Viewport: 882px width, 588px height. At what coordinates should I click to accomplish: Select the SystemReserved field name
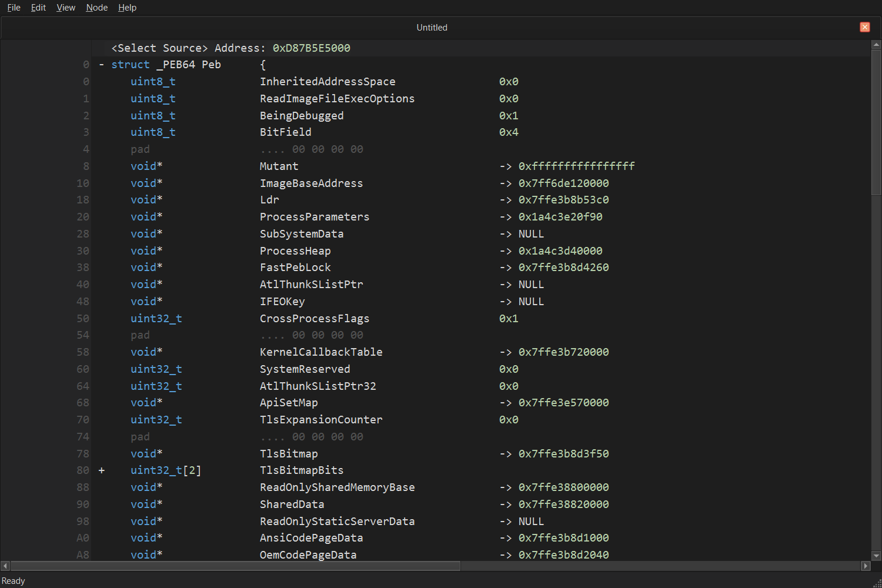tap(305, 369)
